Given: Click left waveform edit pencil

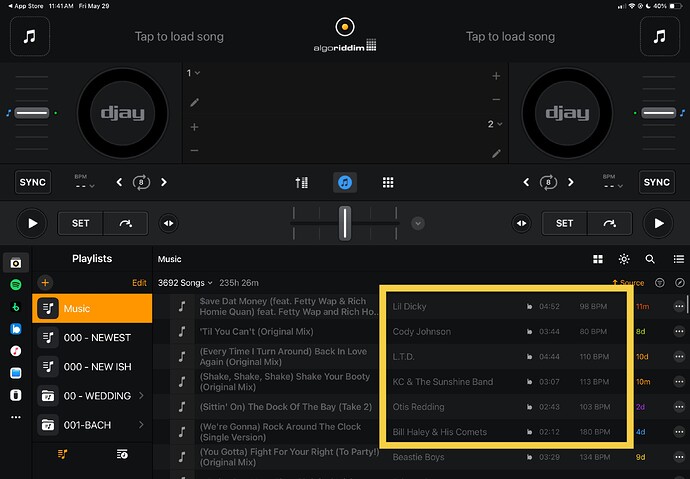Looking at the screenshot, I should pyautogui.click(x=194, y=103).
